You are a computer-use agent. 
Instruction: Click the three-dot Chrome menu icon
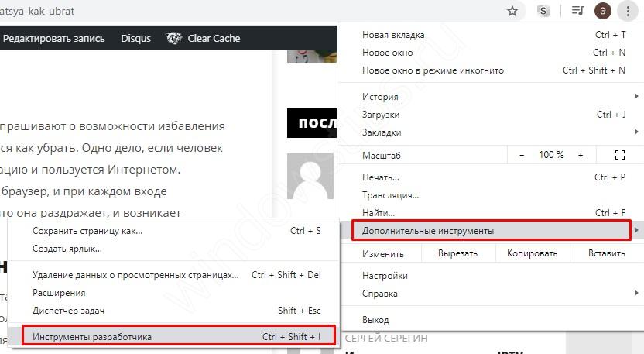coord(628,11)
